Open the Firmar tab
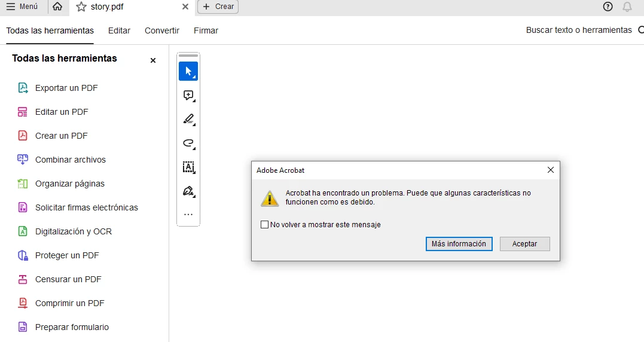The width and height of the screenshot is (644, 342). point(206,30)
